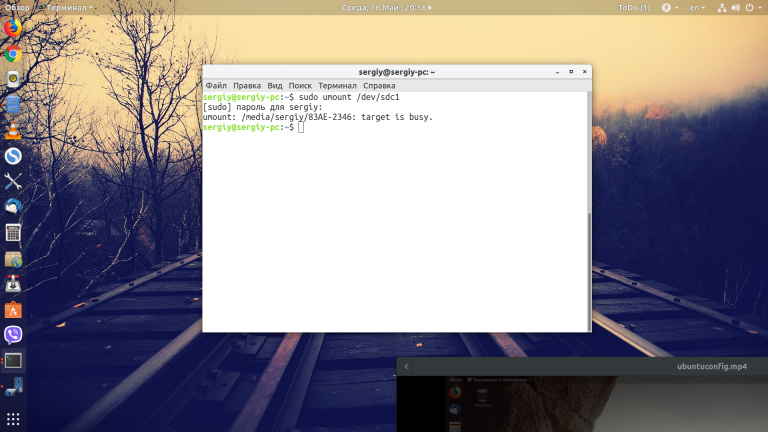Click the terminal icon in the dock
768x432 pixels.
pyautogui.click(x=13, y=361)
